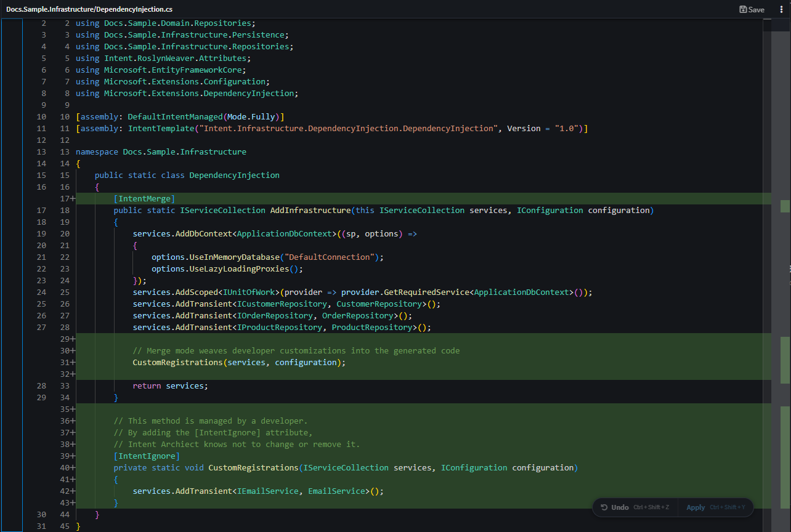
Task: Click the Save button
Action: point(752,9)
